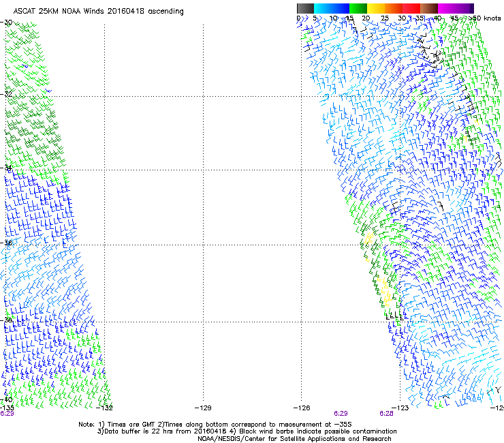Select the '6:29' time label beside 6:28

(x=341, y=414)
